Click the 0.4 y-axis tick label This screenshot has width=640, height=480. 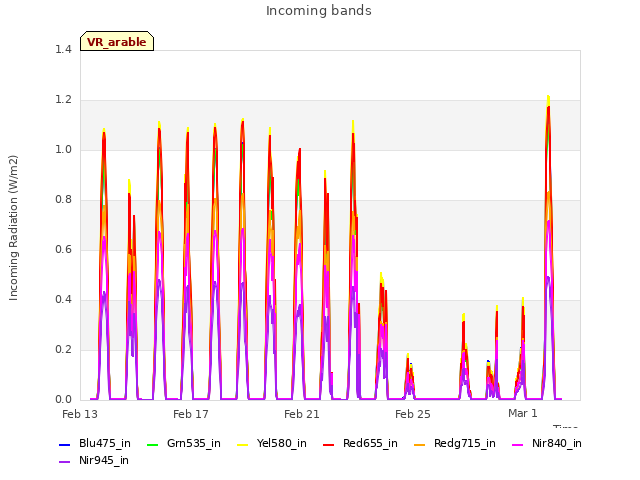[x=63, y=300]
